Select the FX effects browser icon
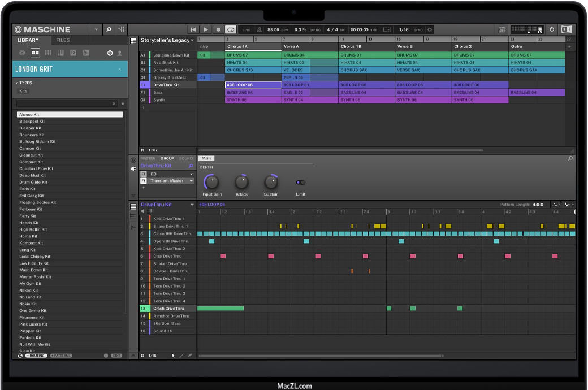The image size is (588, 390). (73, 53)
